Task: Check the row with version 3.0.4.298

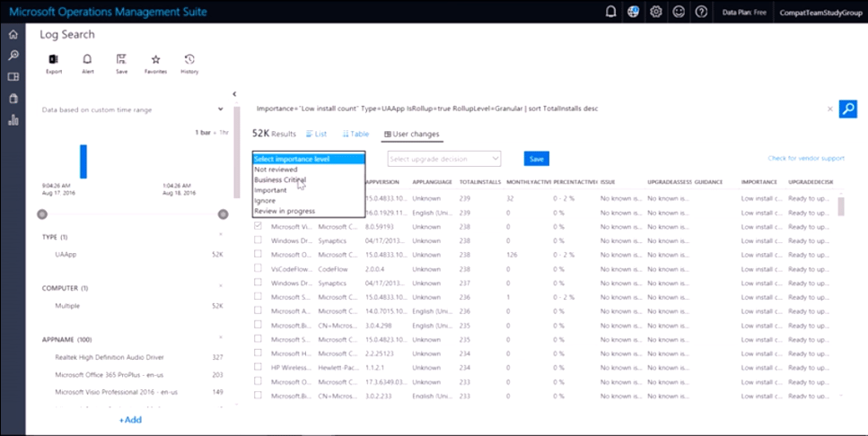Action: pyautogui.click(x=258, y=324)
